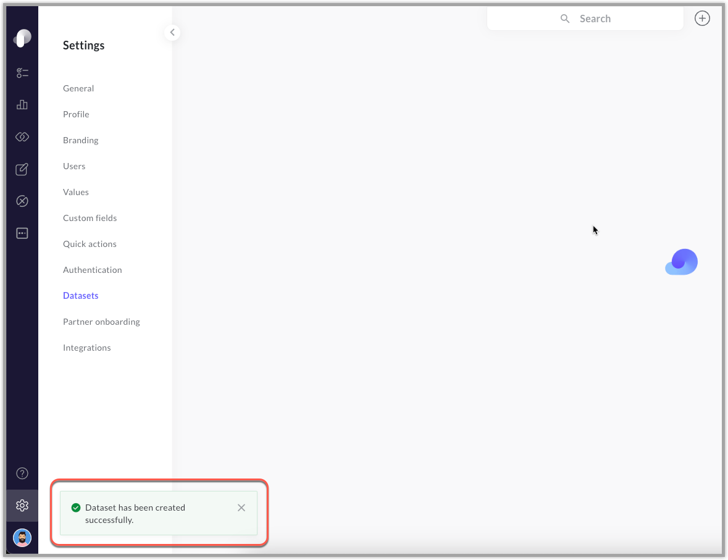Screen dimensions: 728x560
Task: Click the search magnifier icon
Action: pos(564,19)
